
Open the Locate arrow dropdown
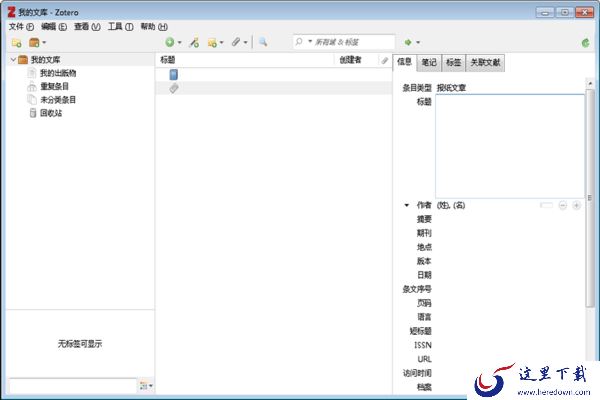pos(418,42)
